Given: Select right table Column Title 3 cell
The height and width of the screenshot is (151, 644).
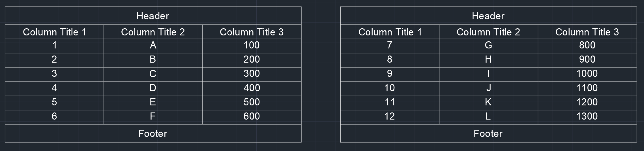Looking at the screenshot, I should coord(587,32).
